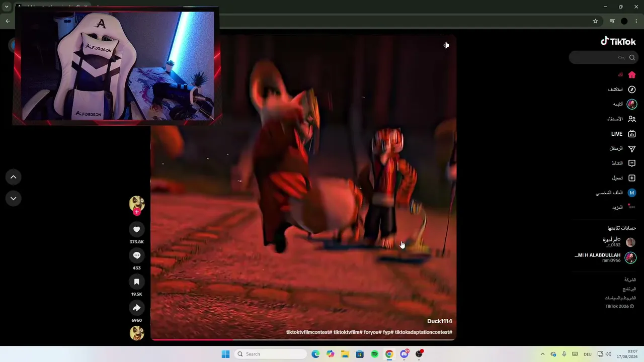Open the TikTok Program footer link
The height and width of the screenshot is (362, 644).
pyautogui.click(x=629, y=289)
